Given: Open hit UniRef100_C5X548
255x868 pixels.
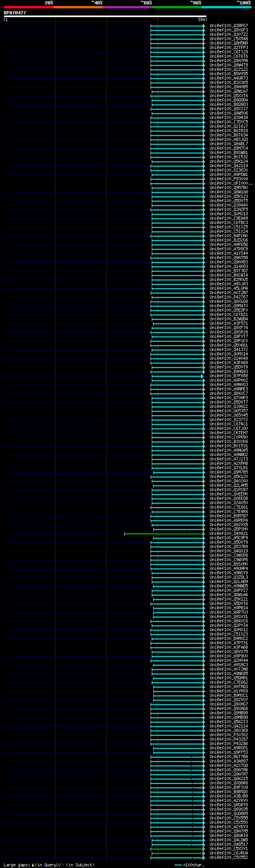Looking at the screenshot, I should [229, 39].
